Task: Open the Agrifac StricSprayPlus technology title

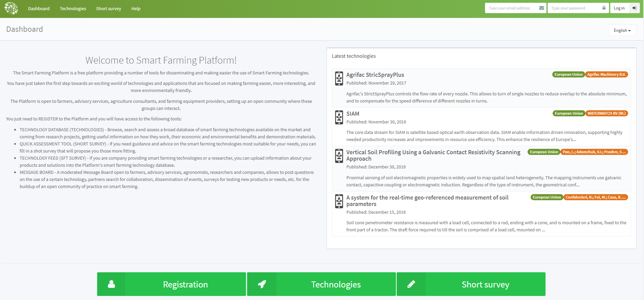Action: [x=375, y=75]
